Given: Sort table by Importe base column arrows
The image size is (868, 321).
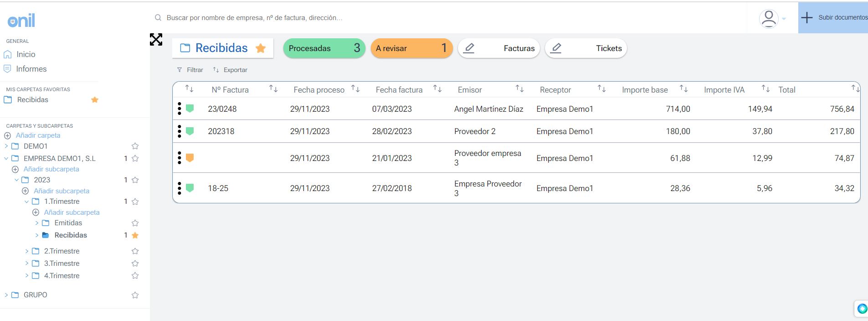Looking at the screenshot, I should pyautogui.click(x=683, y=89).
